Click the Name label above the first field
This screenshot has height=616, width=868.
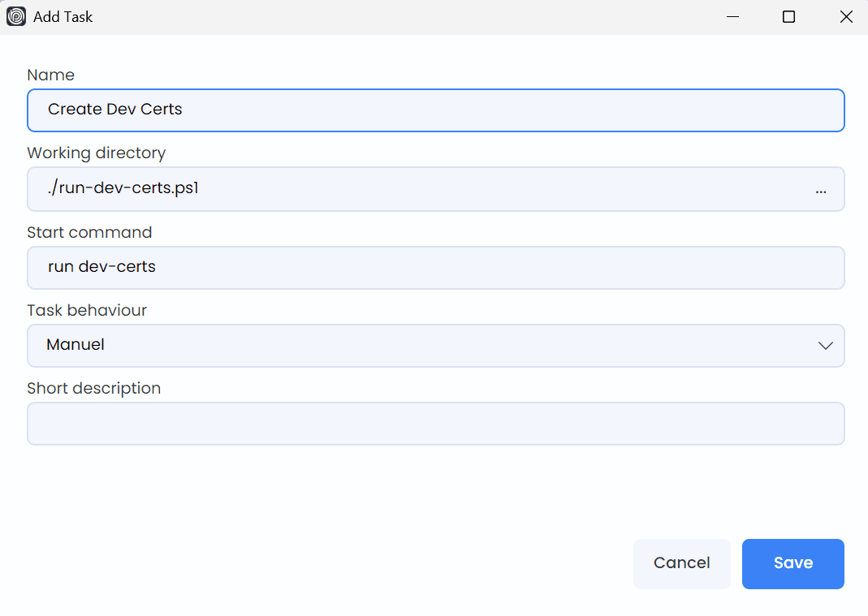point(50,75)
